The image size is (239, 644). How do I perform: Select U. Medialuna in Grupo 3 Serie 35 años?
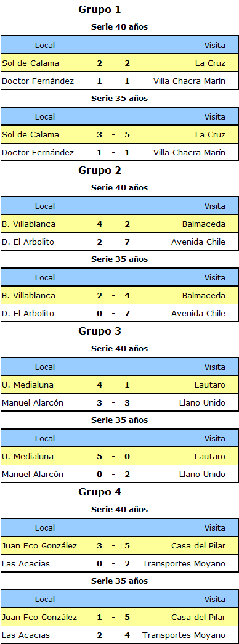[28, 456]
